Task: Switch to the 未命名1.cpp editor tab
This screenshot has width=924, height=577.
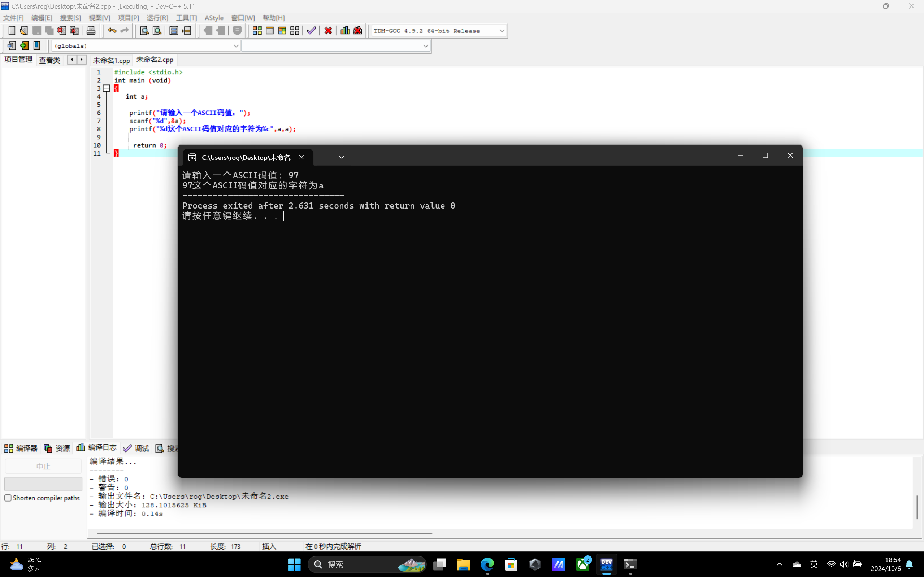Action: point(111,60)
